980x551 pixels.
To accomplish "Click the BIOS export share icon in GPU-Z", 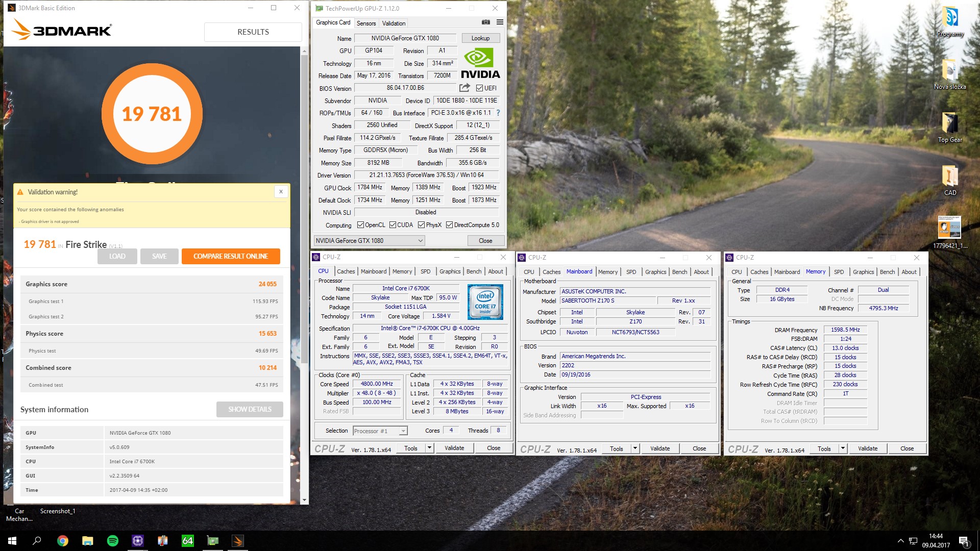I will pyautogui.click(x=464, y=88).
